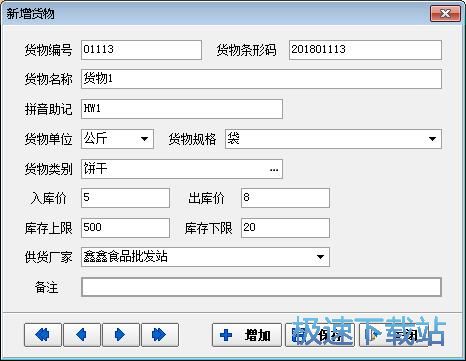Click the 货物名称 input field
The width and height of the screenshot is (466, 361).
261,79
